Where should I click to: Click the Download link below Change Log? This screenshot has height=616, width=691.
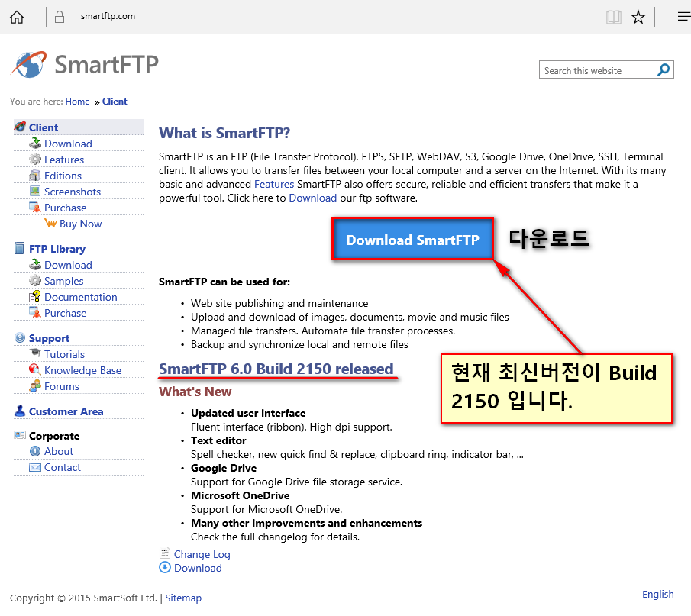[x=198, y=568]
